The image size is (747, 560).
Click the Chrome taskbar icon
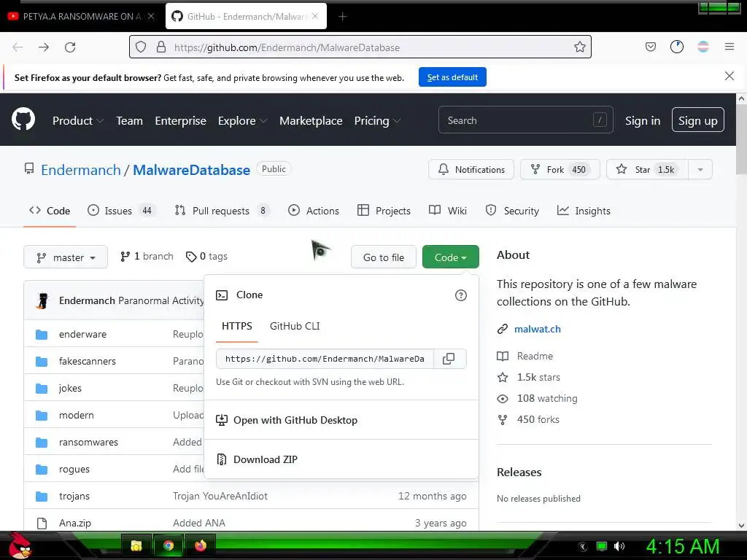[169, 545]
